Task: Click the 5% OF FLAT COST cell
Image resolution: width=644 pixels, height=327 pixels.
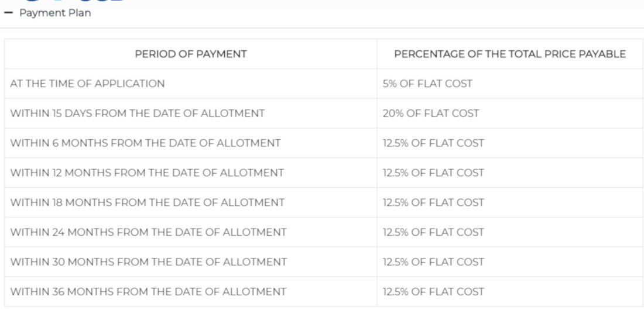Action: [x=427, y=84]
